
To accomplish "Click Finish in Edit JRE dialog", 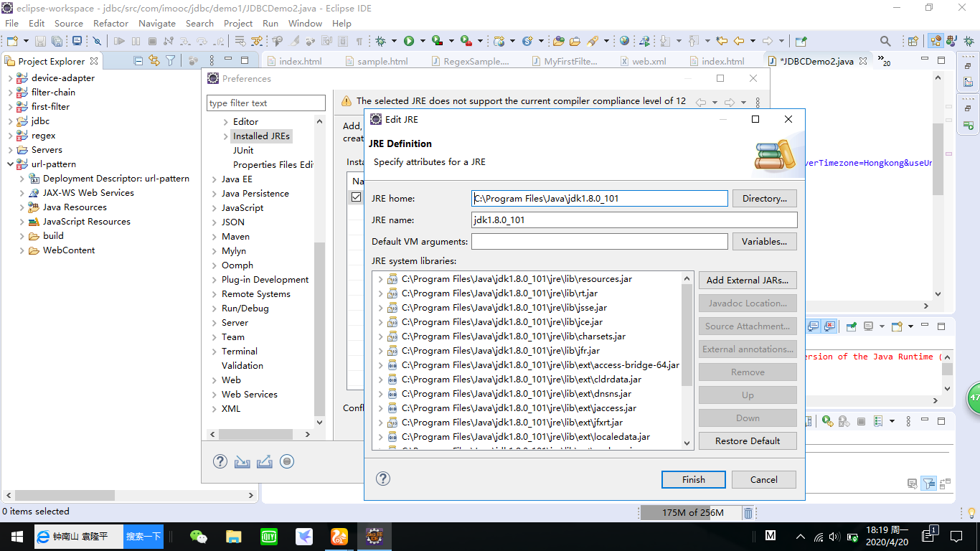I will click(694, 479).
